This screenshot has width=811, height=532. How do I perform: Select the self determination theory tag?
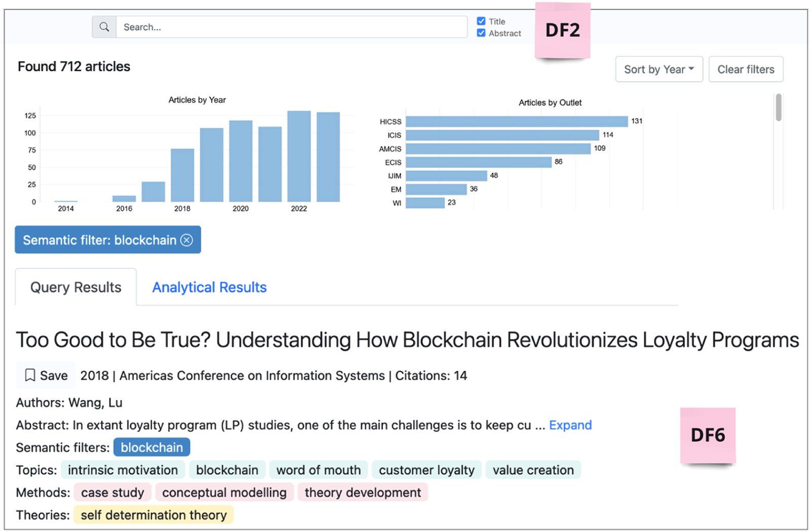tap(154, 515)
